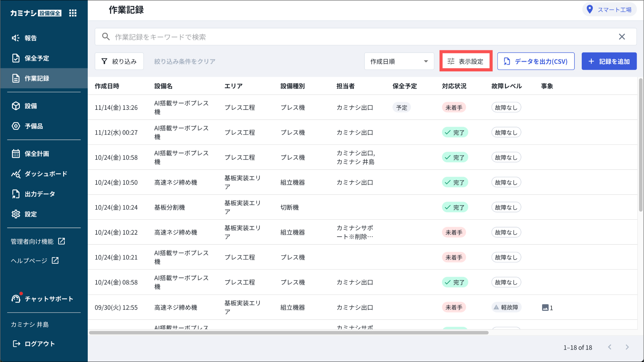Open チャットサポート chat icon
The height and width of the screenshot is (362, 644).
(x=16, y=298)
